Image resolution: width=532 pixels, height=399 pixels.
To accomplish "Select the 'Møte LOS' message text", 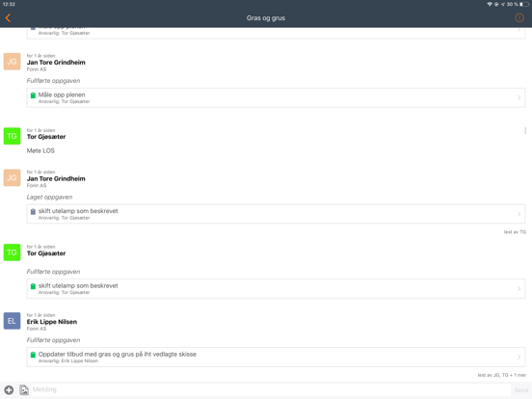I will pos(40,150).
